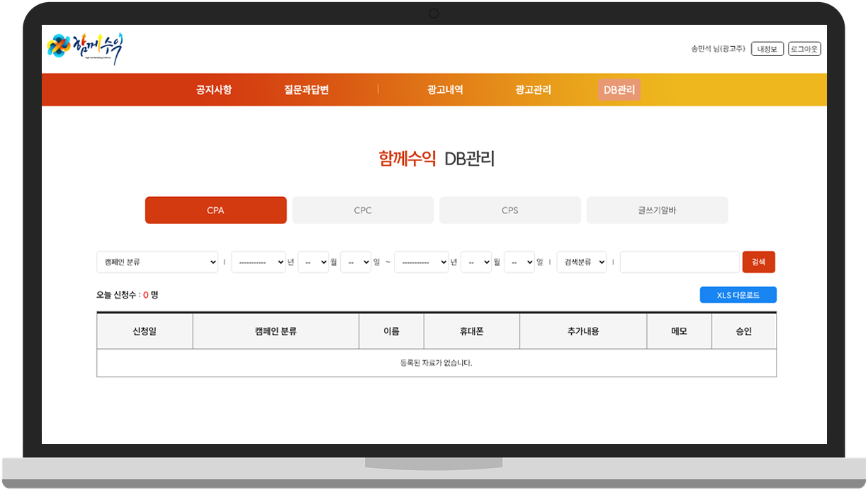Image resolution: width=868 pixels, height=490 pixels.
Task: Open the 광고내역 menu item
Action: point(445,90)
